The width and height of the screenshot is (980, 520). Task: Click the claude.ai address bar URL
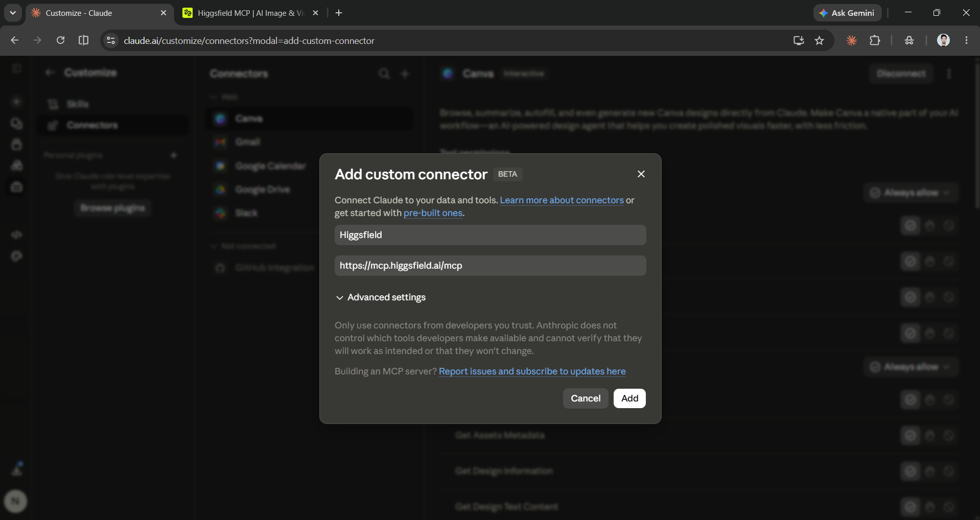(249, 41)
